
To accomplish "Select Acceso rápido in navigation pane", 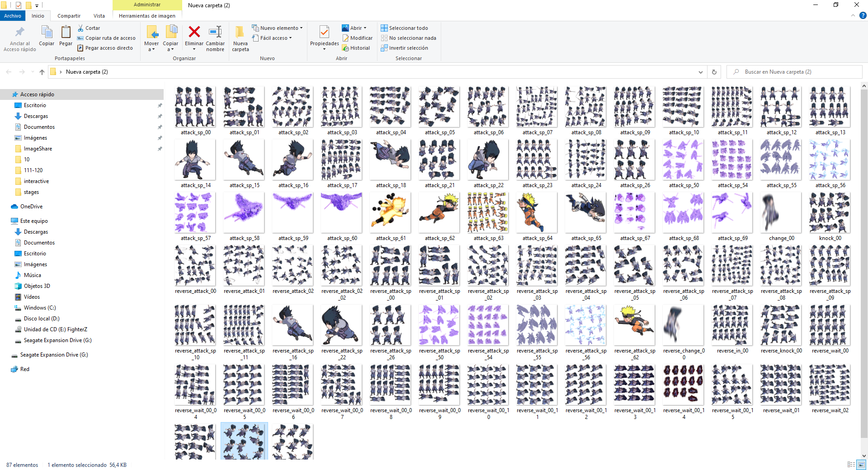I will pos(82,94).
